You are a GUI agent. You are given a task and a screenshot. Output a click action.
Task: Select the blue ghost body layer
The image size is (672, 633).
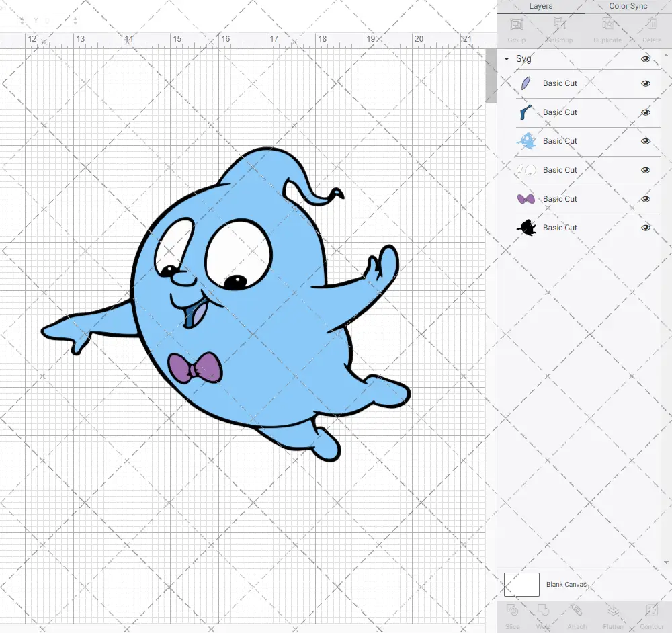pos(560,141)
